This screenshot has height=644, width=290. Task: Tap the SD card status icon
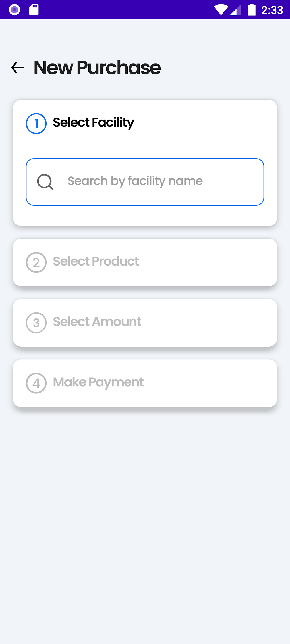34,10
